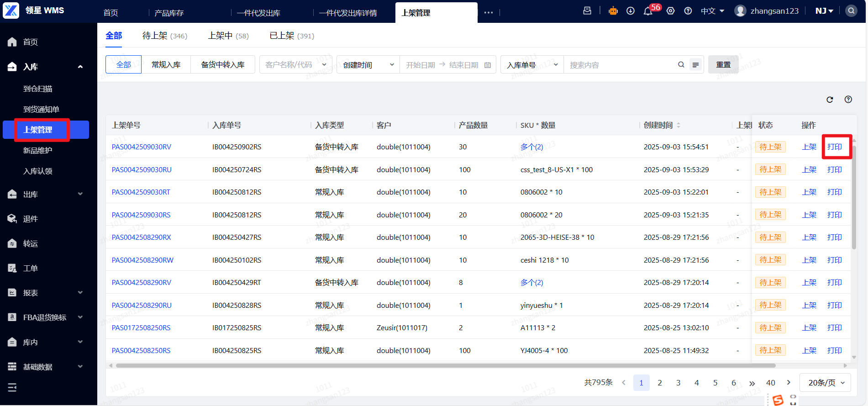
Task: Open the 入库单号 search type dropdown
Action: [x=532, y=65]
